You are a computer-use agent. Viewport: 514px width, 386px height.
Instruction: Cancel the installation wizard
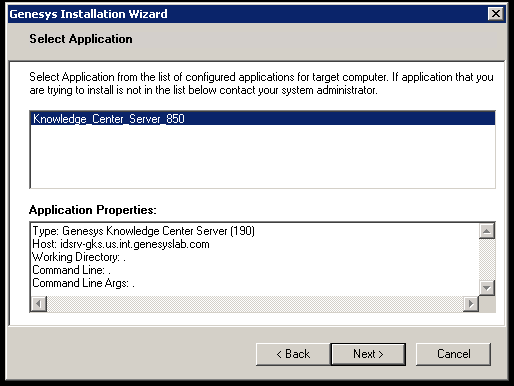(453, 354)
